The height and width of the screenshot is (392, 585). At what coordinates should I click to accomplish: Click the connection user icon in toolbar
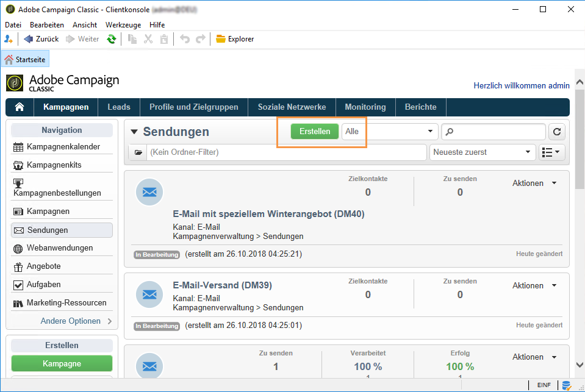pos(9,39)
